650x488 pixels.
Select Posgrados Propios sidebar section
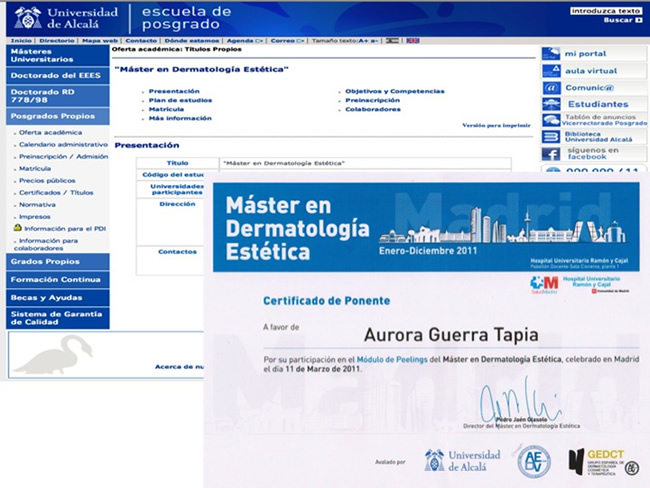click(58, 116)
